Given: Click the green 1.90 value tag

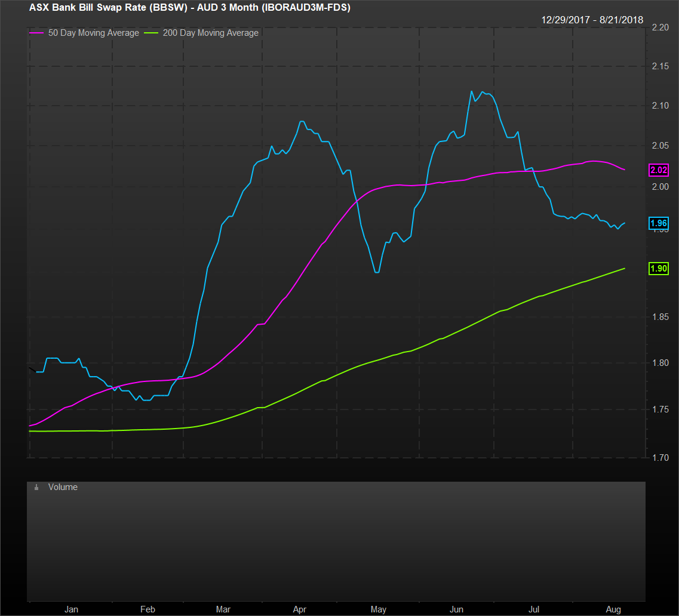Looking at the screenshot, I should click(659, 269).
